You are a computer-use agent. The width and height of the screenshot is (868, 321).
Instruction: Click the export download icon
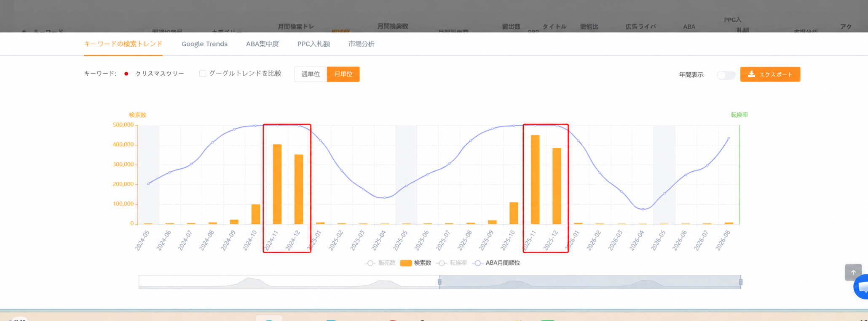pos(751,74)
